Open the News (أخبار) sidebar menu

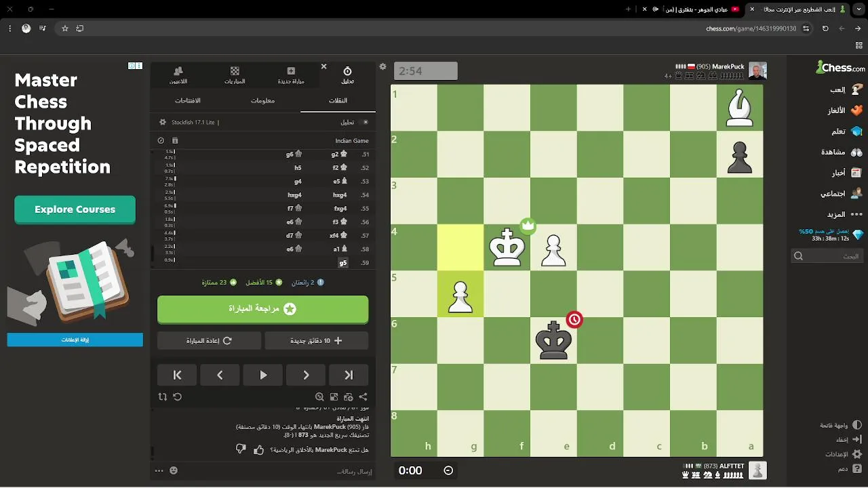coord(846,173)
